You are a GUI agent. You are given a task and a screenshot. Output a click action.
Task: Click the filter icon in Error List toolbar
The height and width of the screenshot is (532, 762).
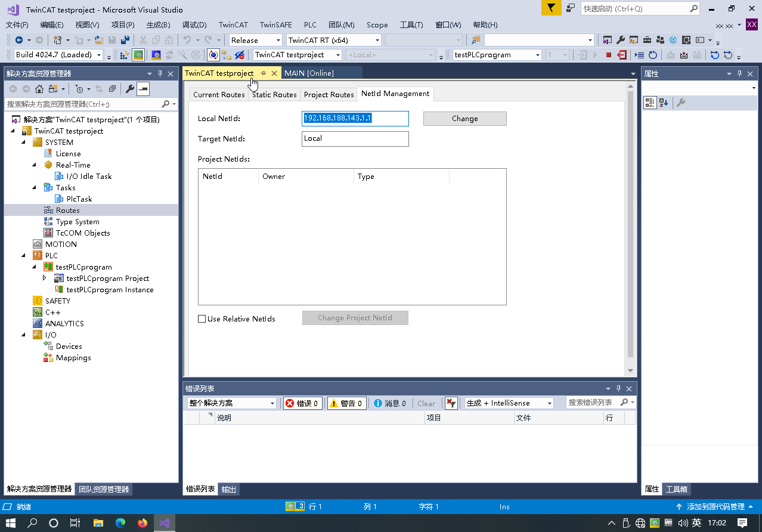pos(451,403)
